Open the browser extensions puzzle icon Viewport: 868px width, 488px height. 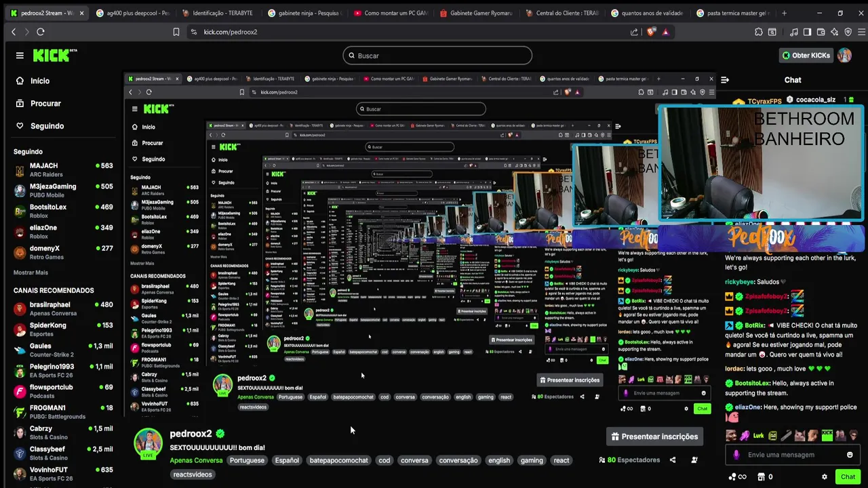click(x=759, y=32)
